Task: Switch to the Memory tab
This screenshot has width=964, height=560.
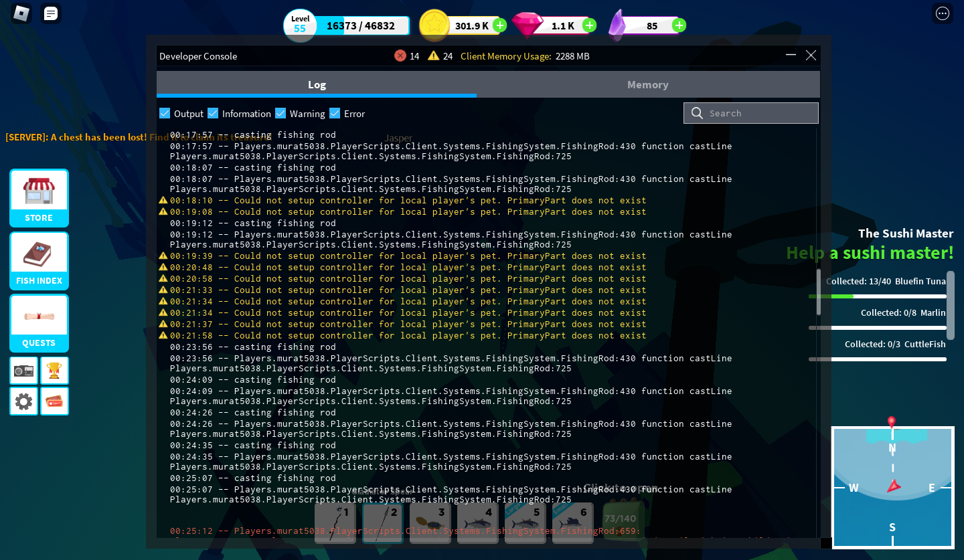Action: click(x=648, y=84)
